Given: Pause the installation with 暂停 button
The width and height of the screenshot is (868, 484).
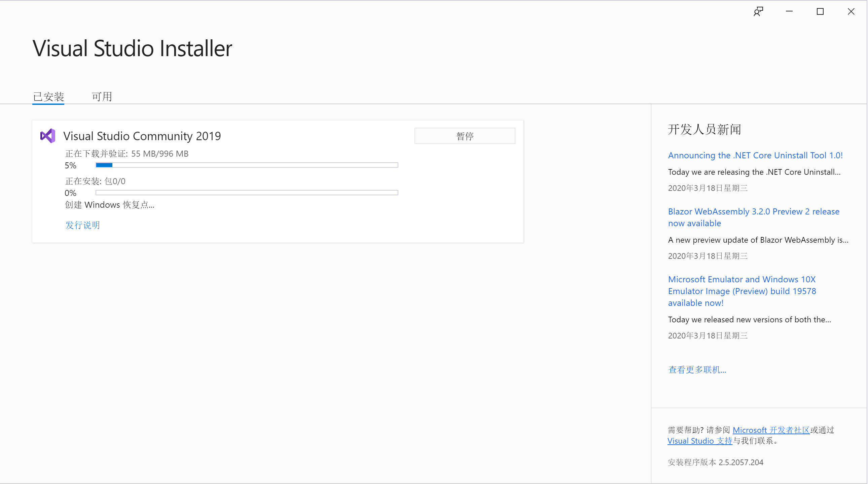Looking at the screenshot, I should click(x=465, y=136).
